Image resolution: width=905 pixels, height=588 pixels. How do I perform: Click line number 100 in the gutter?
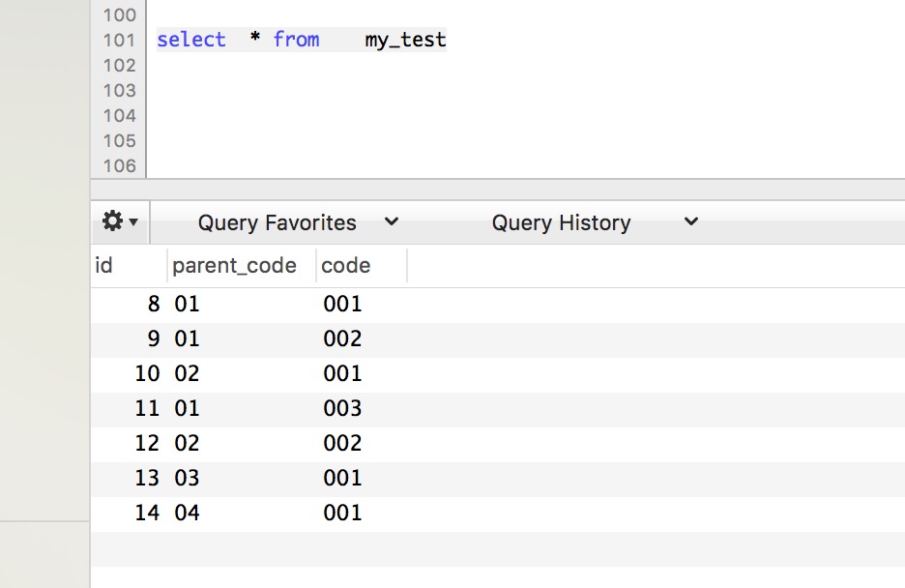click(x=120, y=15)
